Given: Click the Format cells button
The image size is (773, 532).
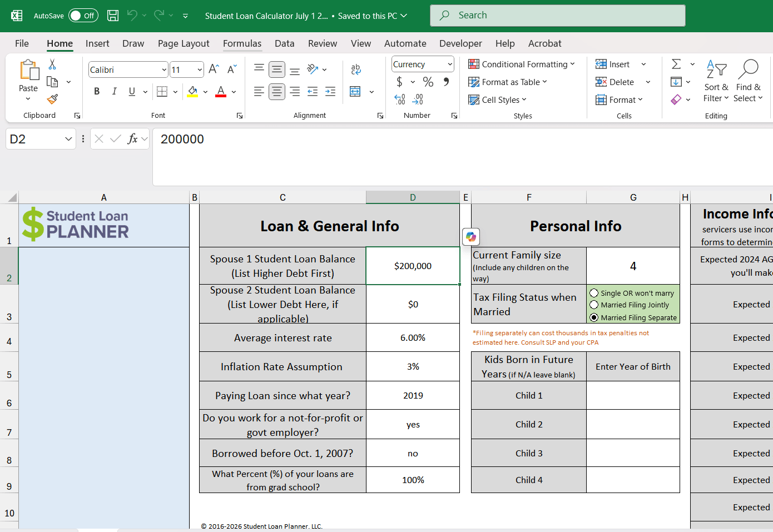Looking at the screenshot, I should tap(619, 100).
